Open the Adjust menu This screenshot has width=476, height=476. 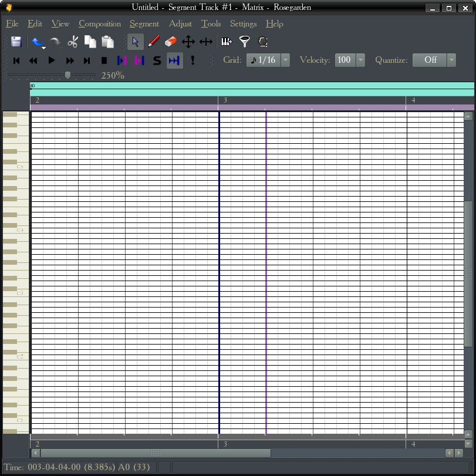(180, 23)
